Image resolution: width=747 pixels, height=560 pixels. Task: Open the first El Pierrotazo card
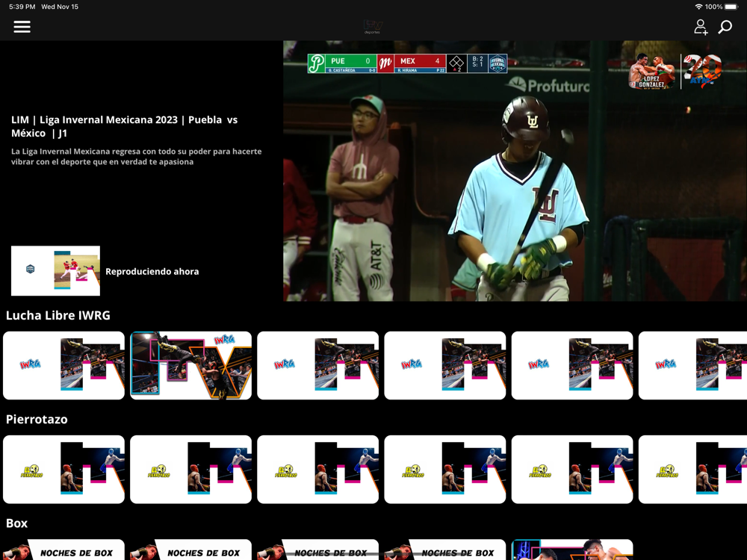tap(63, 469)
